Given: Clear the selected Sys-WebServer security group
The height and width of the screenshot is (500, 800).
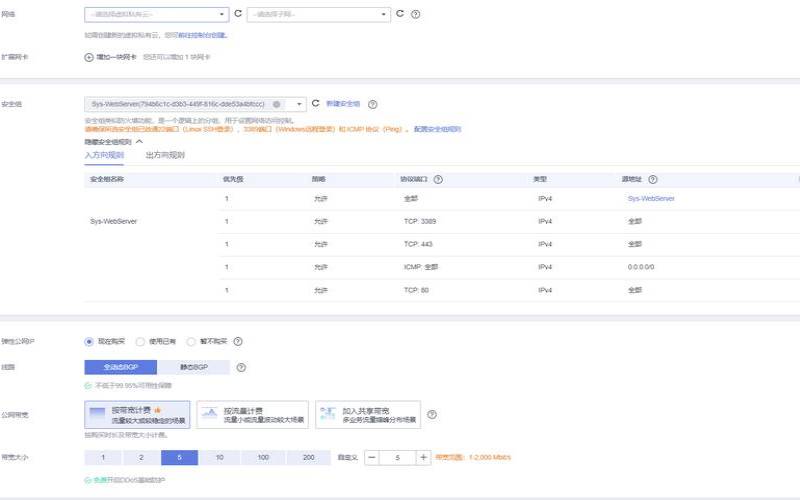Looking at the screenshot, I should pyautogui.click(x=277, y=104).
